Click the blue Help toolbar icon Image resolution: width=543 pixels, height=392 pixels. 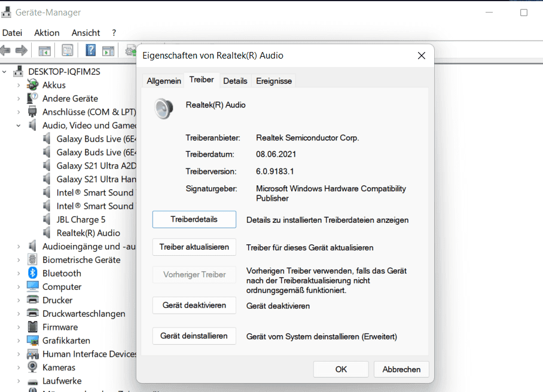[x=91, y=51]
